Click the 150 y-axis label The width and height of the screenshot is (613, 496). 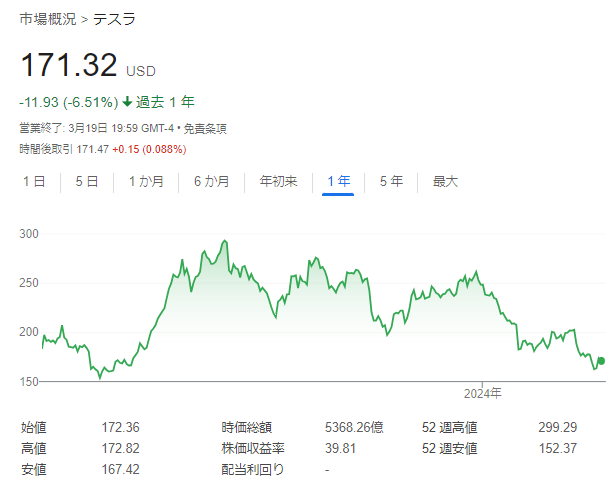pyautogui.click(x=29, y=381)
